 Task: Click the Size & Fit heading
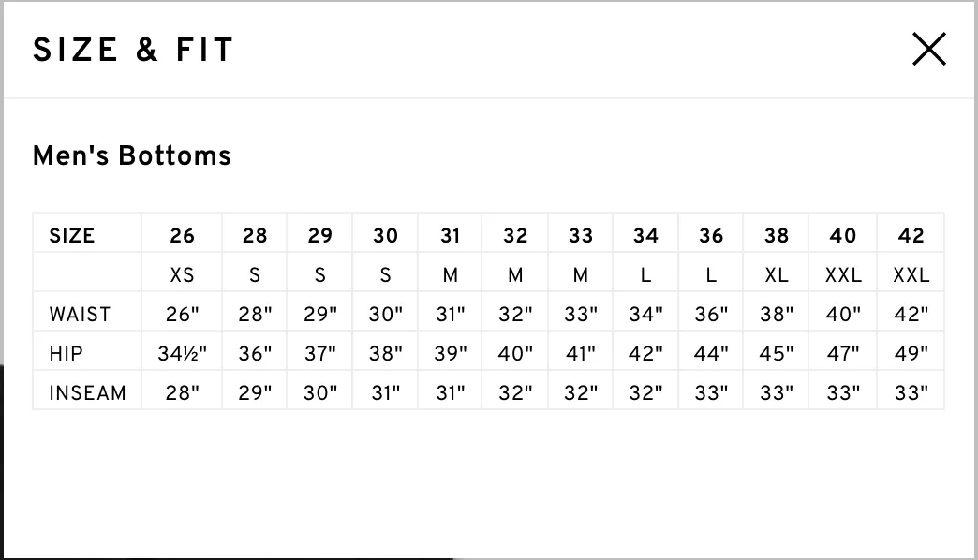[x=133, y=50]
